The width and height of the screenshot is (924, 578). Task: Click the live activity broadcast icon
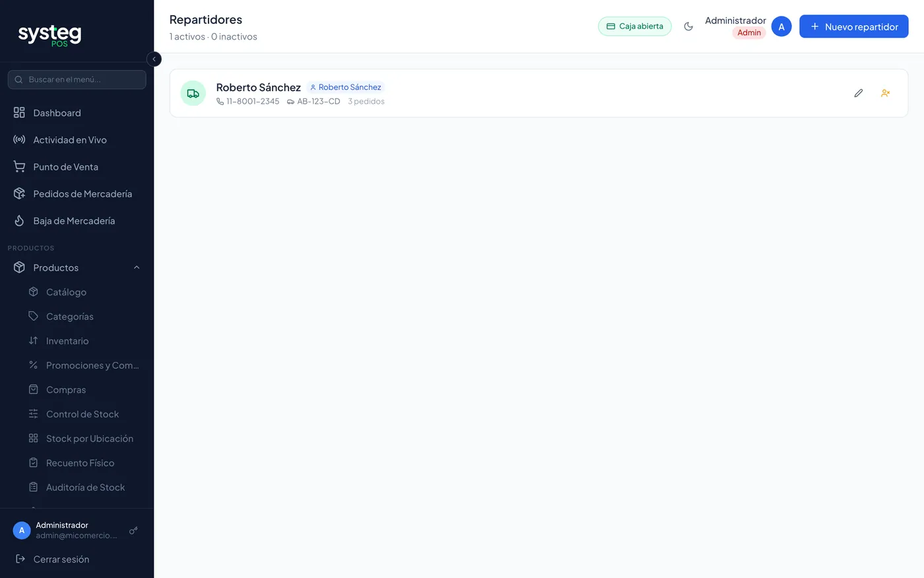(19, 140)
